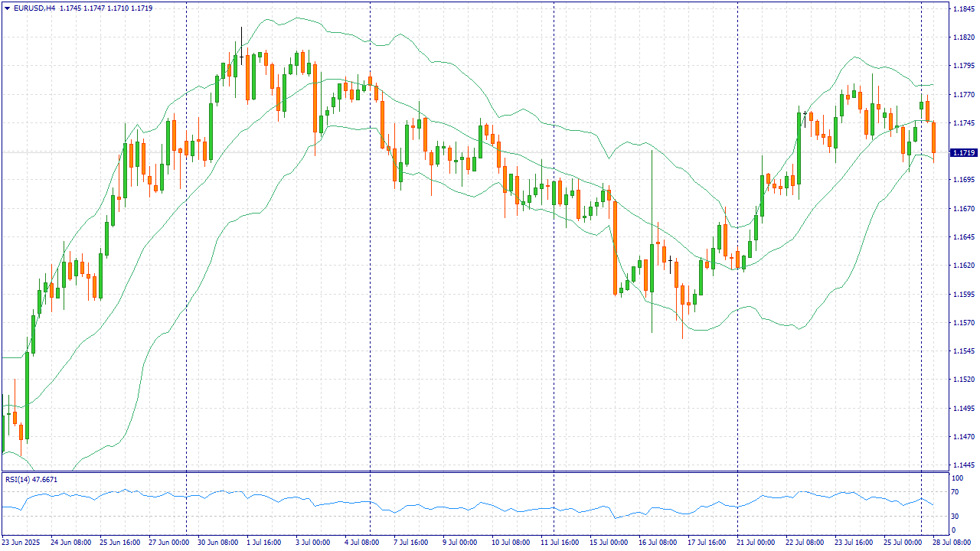The image size is (980, 551).
Task: Click the 21 Jul 00:00 time label
Action: [756, 542]
